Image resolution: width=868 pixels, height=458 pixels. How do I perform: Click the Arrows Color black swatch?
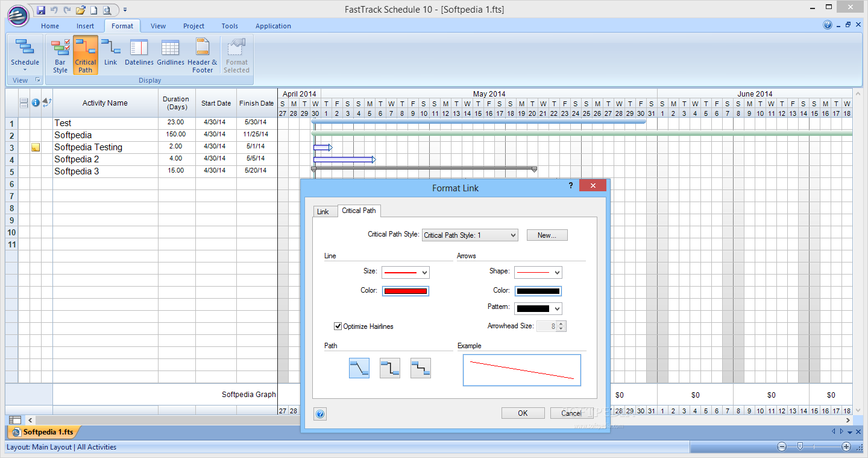coord(538,291)
